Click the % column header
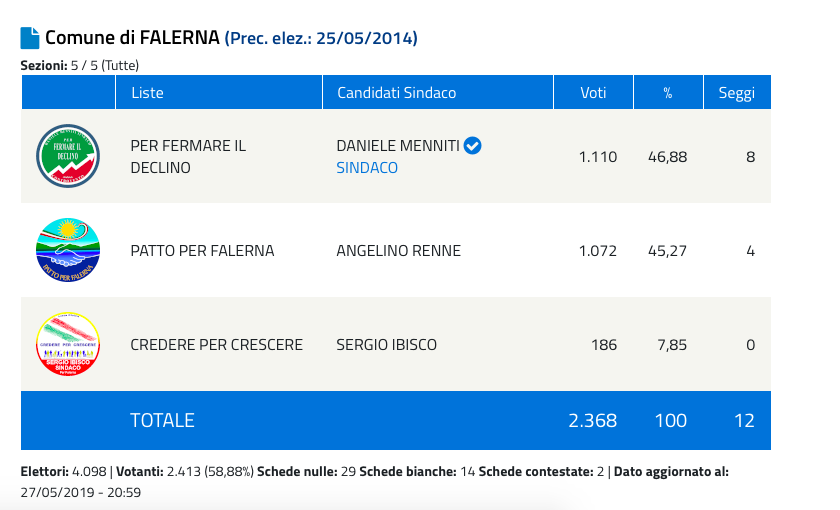 (x=667, y=93)
